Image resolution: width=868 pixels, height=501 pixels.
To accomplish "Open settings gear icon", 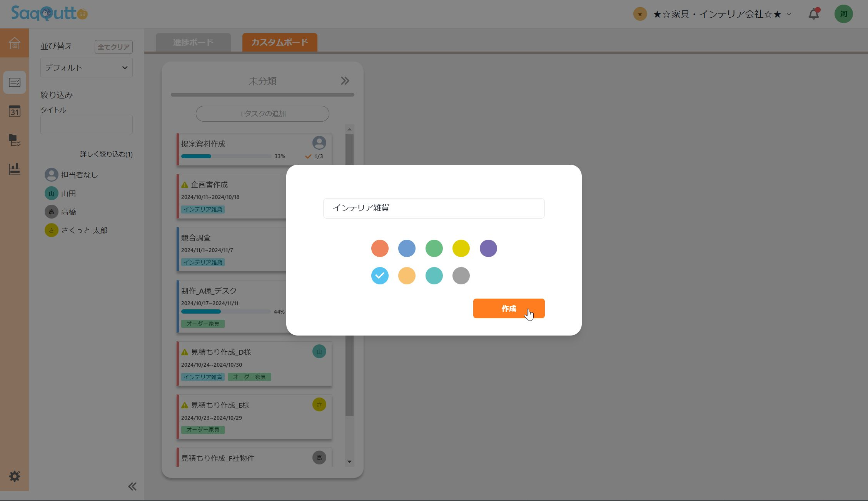I will (x=15, y=476).
